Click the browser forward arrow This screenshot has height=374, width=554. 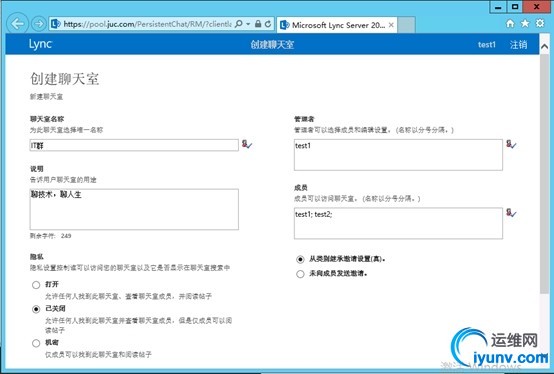pyautogui.click(x=38, y=24)
